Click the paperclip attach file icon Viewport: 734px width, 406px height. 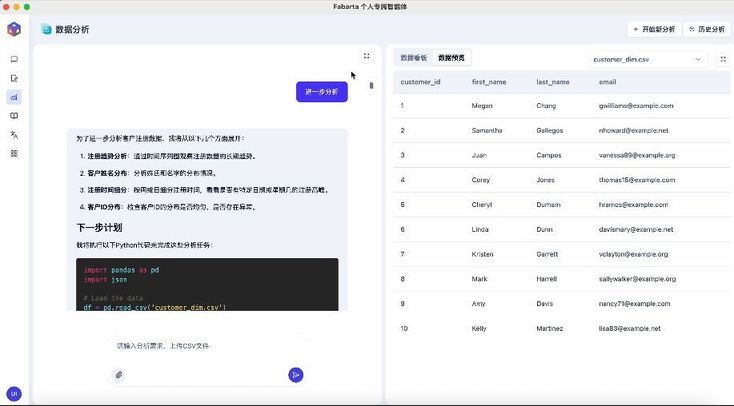coord(119,375)
